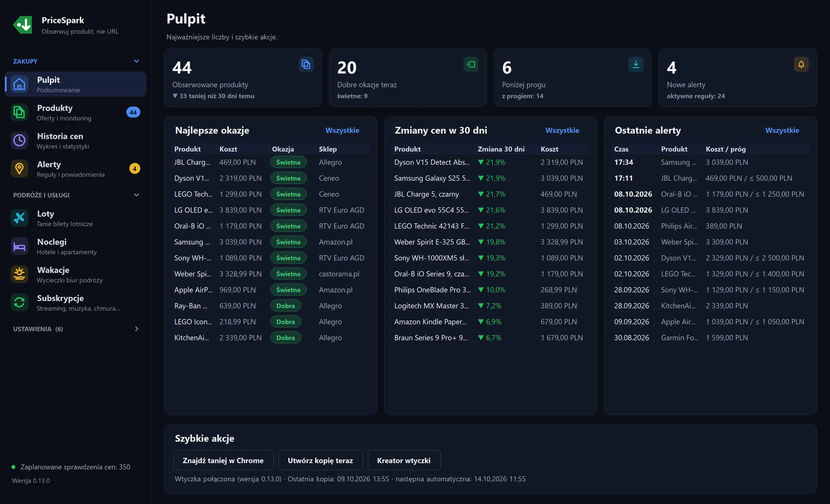Image resolution: width=830 pixels, height=504 pixels.
Task: Click Świetna badge in JBL Charg... row
Action: [288, 162]
